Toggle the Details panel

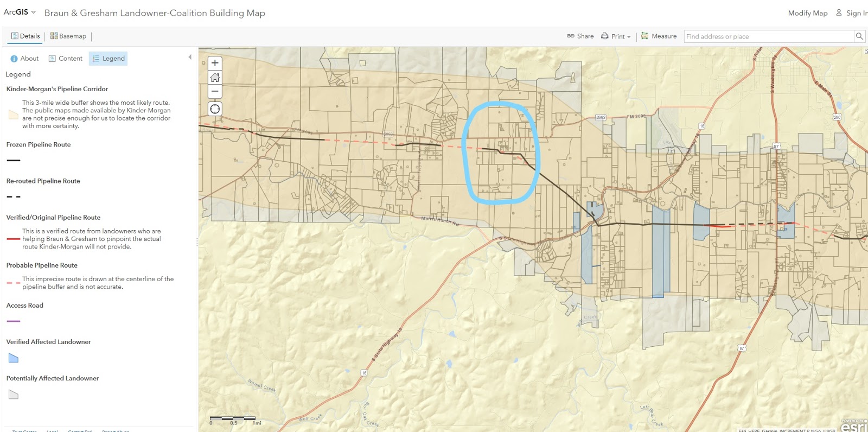pyautogui.click(x=25, y=36)
